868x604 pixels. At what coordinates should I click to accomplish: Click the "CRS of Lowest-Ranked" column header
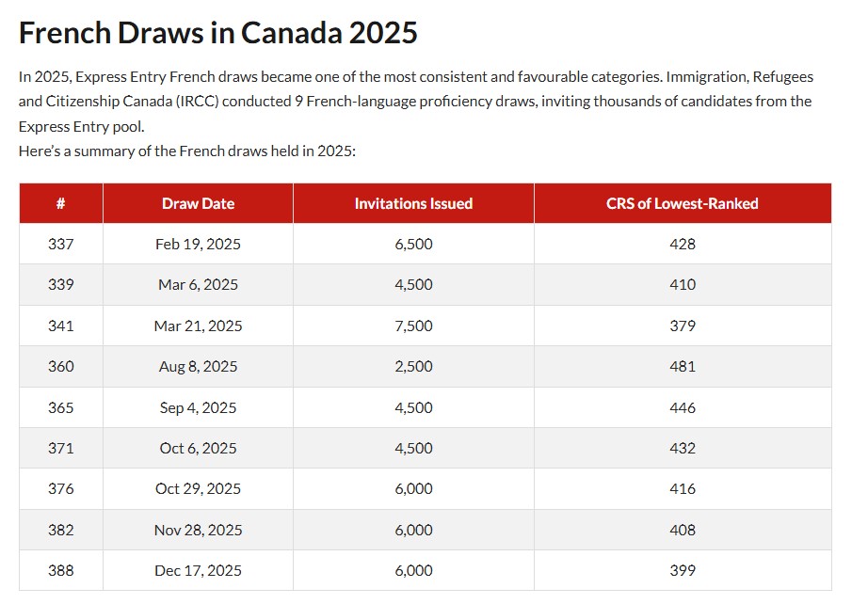click(x=683, y=203)
